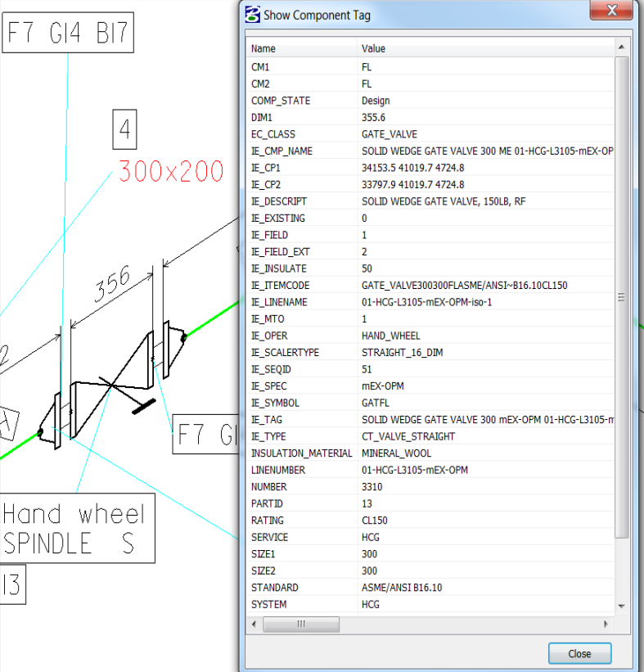Select the IE_CMP_NAME row
Viewport: 644px width, 672px height.
point(430,151)
